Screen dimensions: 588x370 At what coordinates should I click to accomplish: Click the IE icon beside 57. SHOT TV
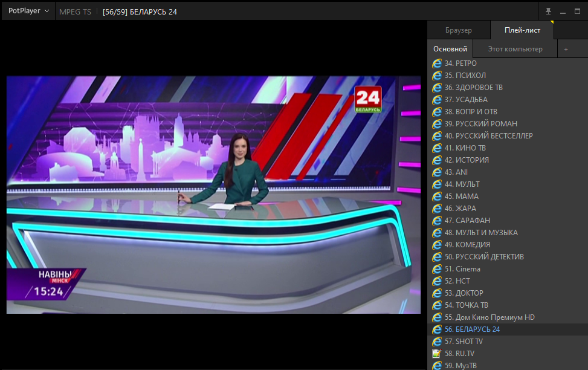pyautogui.click(x=436, y=342)
